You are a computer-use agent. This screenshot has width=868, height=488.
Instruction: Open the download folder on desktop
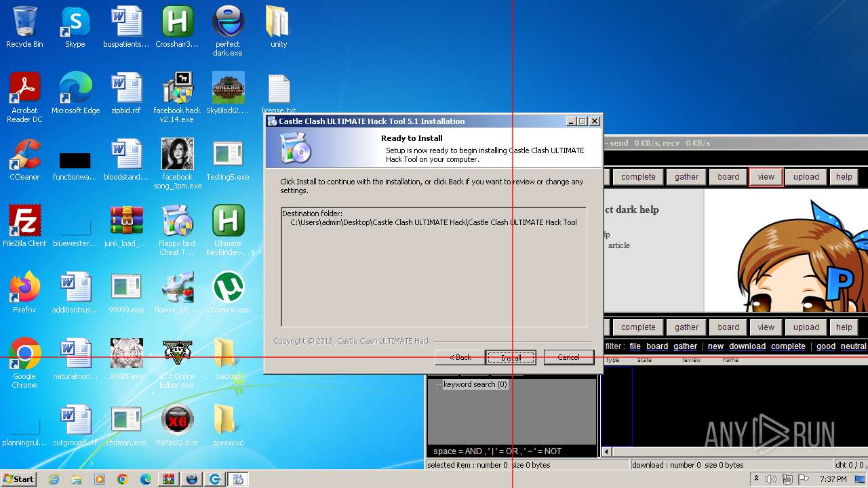tap(228, 426)
